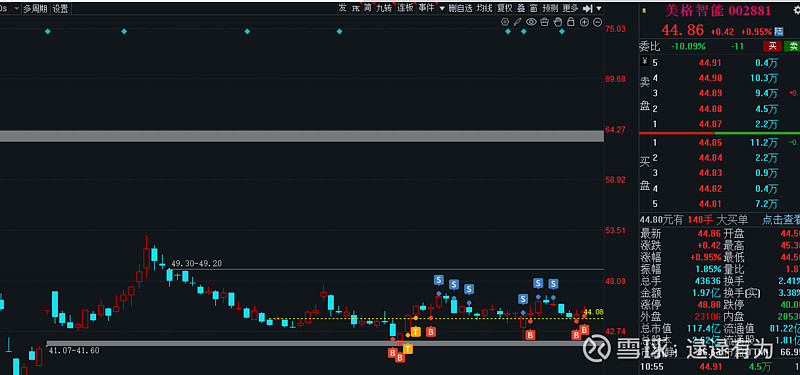This screenshot has width=800, height=375.
Task: Click the delete drawings bin icon
Action: click(544, 22)
